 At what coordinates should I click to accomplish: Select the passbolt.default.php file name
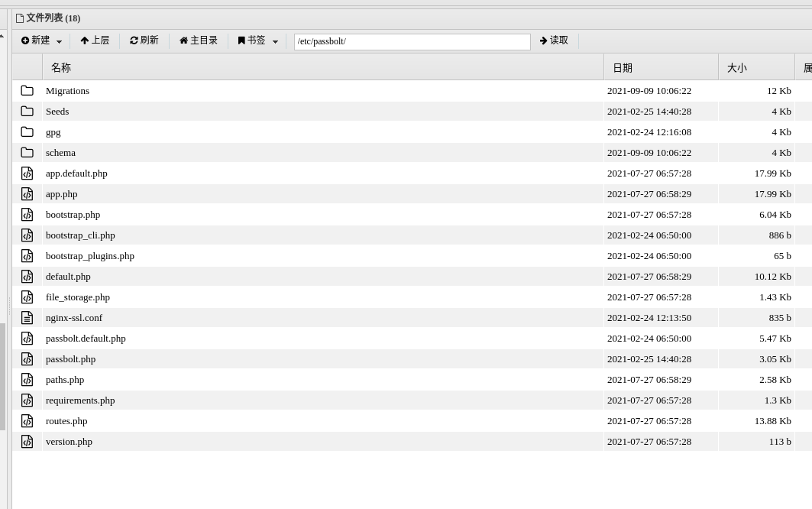(x=86, y=339)
